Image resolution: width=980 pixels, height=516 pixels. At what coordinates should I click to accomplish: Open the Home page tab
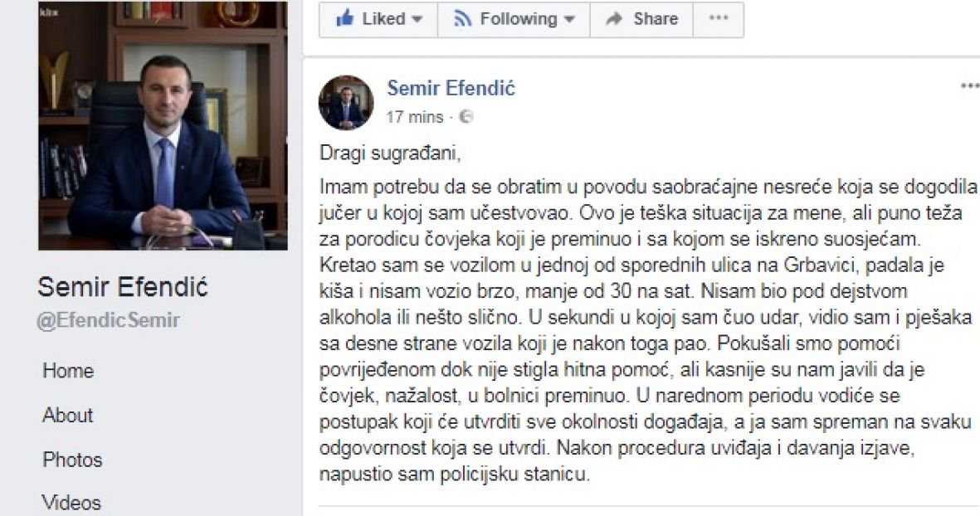coord(68,371)
